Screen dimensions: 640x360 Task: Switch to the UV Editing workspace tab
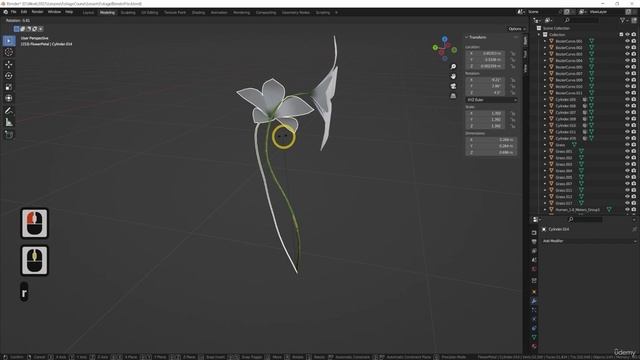(x=149, y=13)
